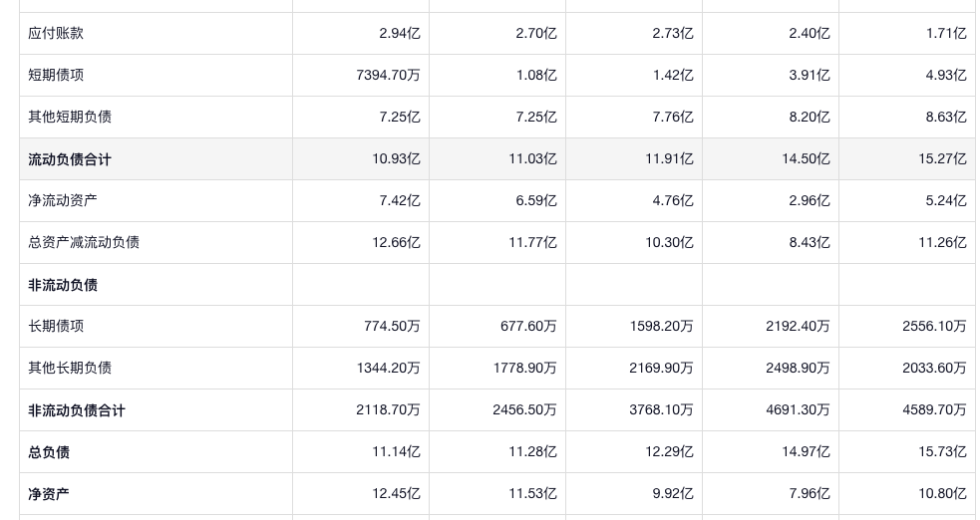This screenshot has height=520, width=980.
Task: Click the 其他短期负债 row label
Action: point(70,117)
